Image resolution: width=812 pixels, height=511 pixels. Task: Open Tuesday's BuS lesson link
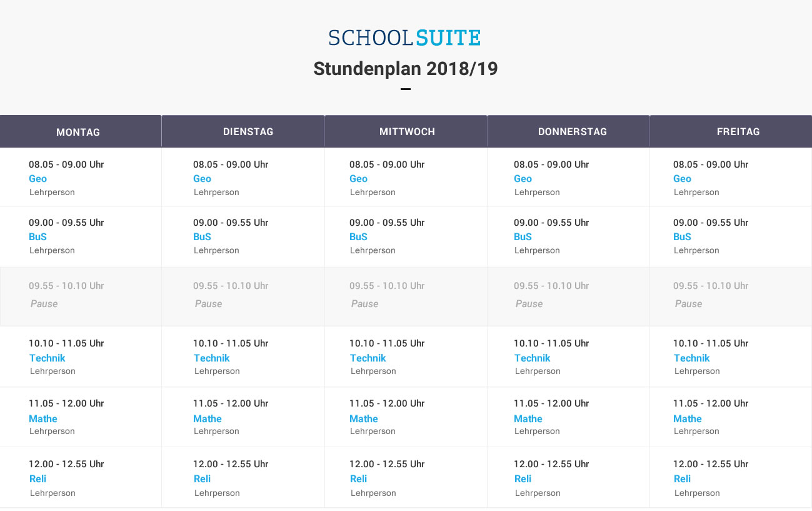point(203,237)
